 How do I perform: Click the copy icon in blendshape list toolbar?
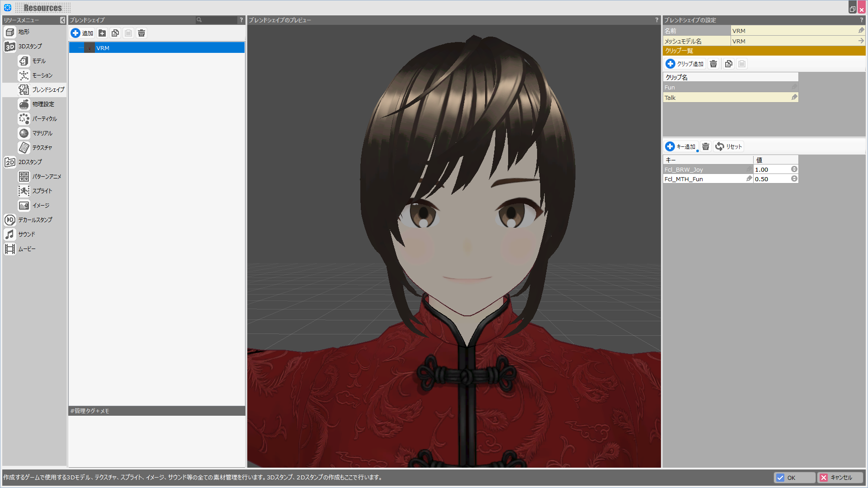(115, 33)
